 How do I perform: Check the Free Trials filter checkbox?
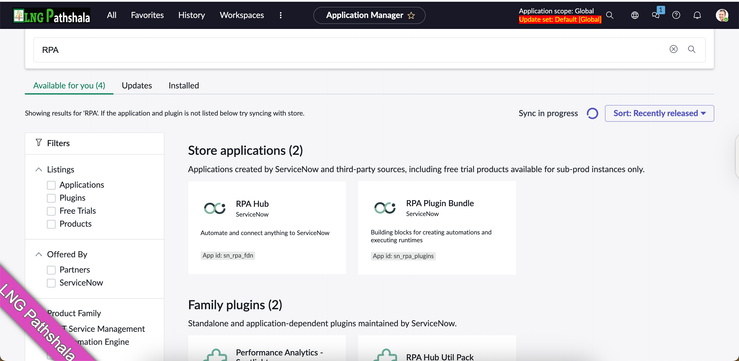[x=51, y=211]
